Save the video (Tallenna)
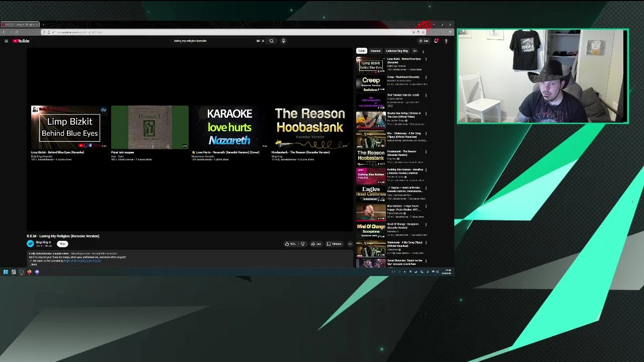Viewport: 644px width, 362px height. [x=334, y=244]
